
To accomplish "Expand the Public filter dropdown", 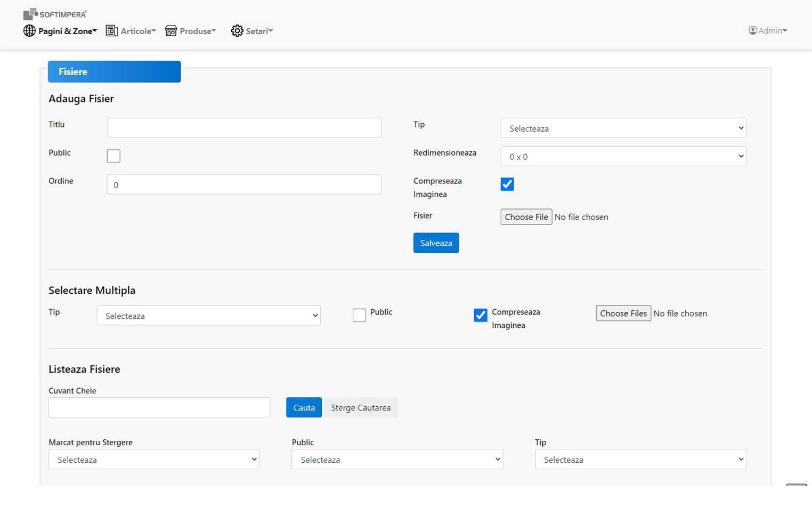I will [397, 459].
